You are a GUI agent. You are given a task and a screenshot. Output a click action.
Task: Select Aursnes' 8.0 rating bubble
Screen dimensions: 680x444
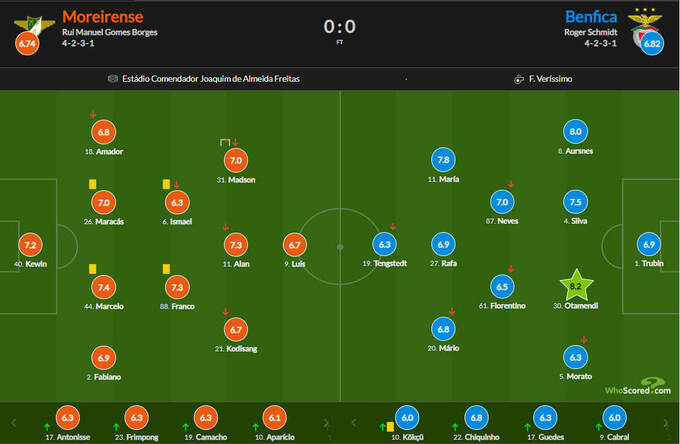(x=575, y=131)
